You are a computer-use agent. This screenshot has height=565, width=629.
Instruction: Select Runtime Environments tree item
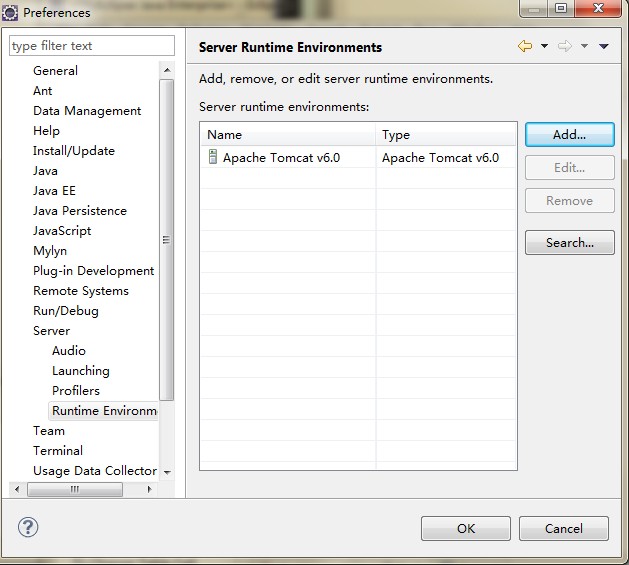(x=104, y=411)
